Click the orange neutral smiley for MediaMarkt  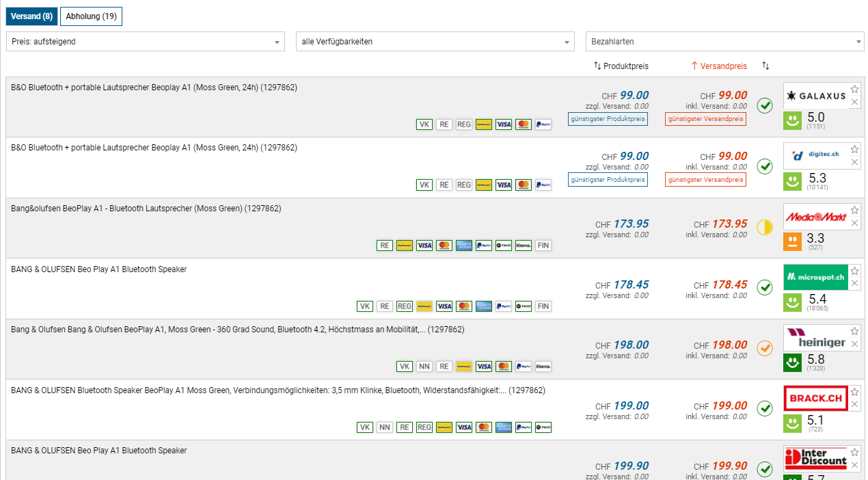[x=792, y=242]
